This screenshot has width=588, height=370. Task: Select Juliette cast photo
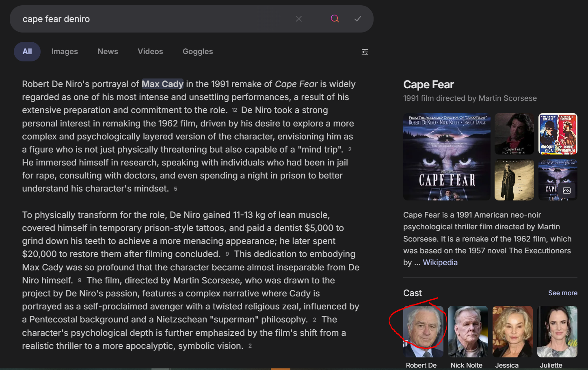pos(557,331)
